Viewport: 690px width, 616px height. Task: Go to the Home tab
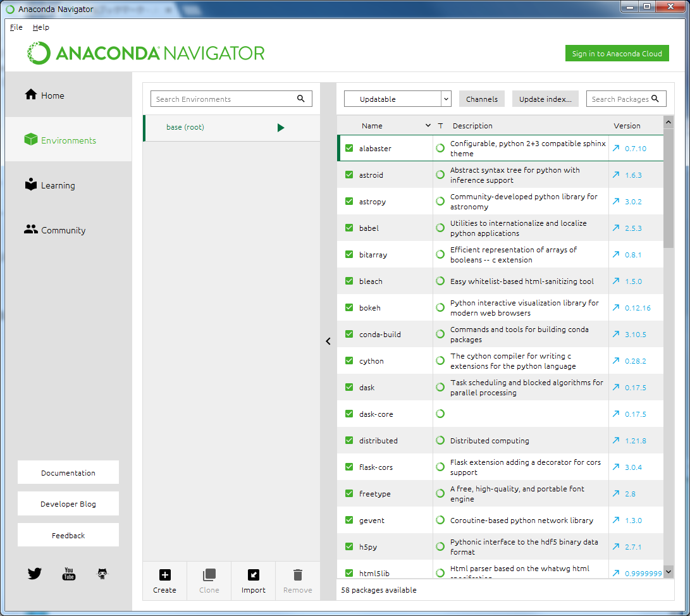pyautogui.click(x=69, y=95)
